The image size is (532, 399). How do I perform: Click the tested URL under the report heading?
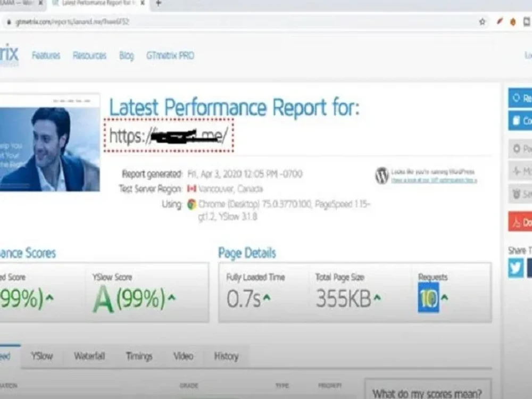coord(169,136)
